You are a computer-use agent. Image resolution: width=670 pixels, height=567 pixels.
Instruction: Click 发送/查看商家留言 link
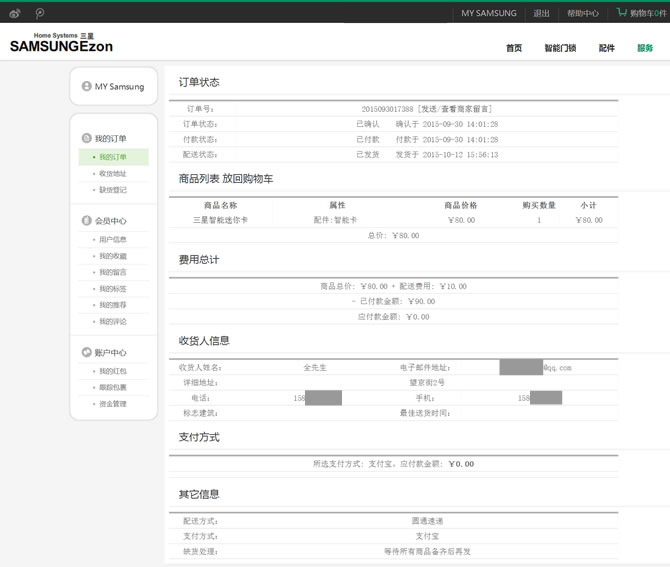(x=455, y=109)
